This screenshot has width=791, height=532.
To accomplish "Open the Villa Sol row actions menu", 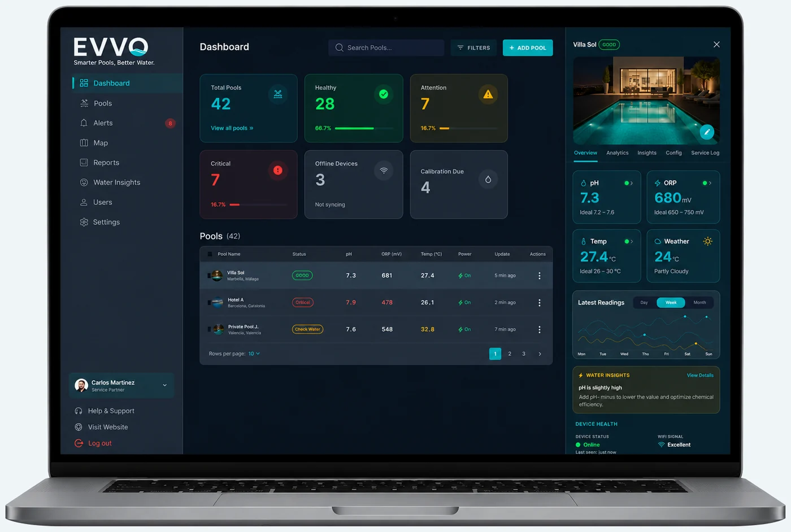I will pyautogui.click(x=540, y=276).
